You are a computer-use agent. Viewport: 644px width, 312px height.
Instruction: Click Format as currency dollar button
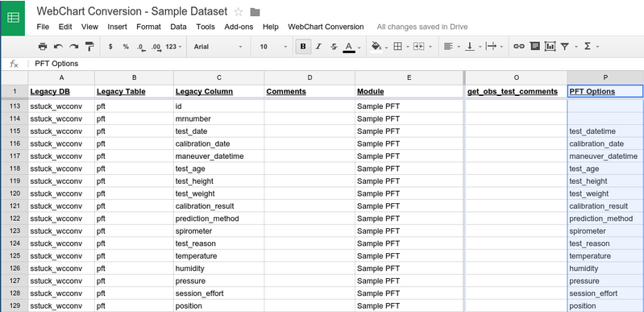[x=110, y=47]
